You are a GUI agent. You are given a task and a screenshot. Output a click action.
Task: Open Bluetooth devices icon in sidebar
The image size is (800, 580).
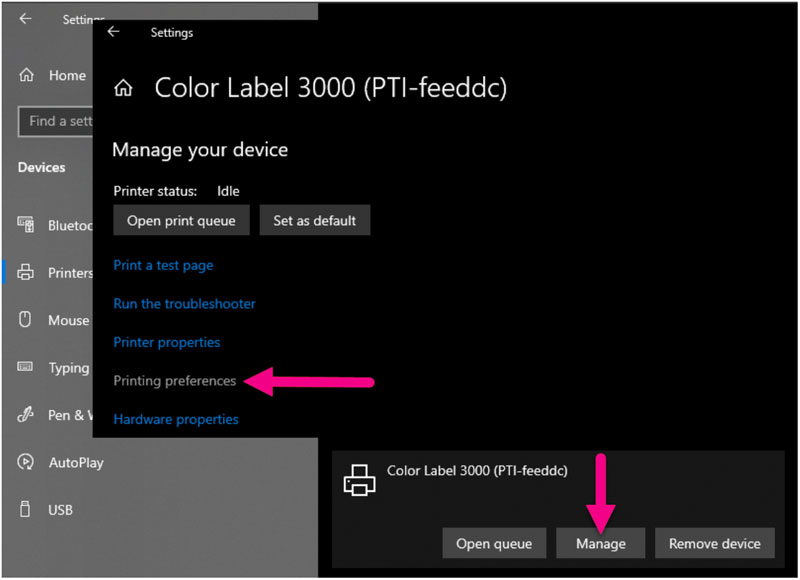[26, 224]
